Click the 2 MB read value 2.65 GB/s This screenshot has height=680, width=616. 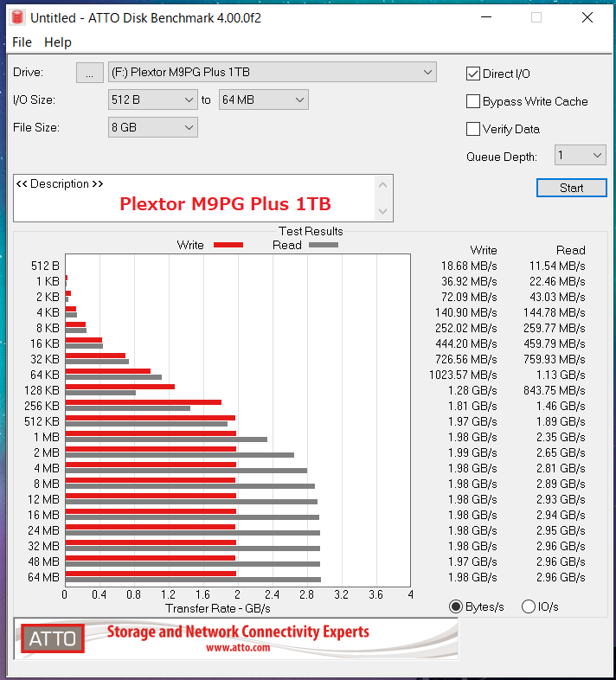[561, 452]
